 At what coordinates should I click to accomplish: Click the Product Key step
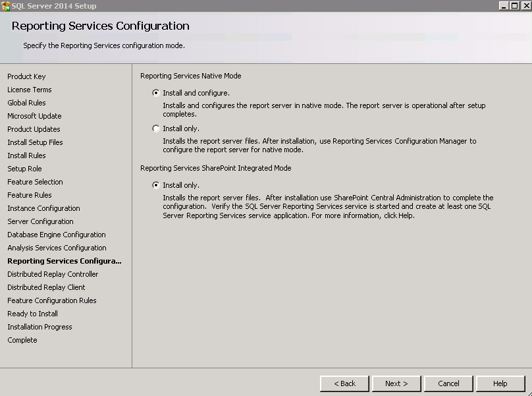point(26,76)
